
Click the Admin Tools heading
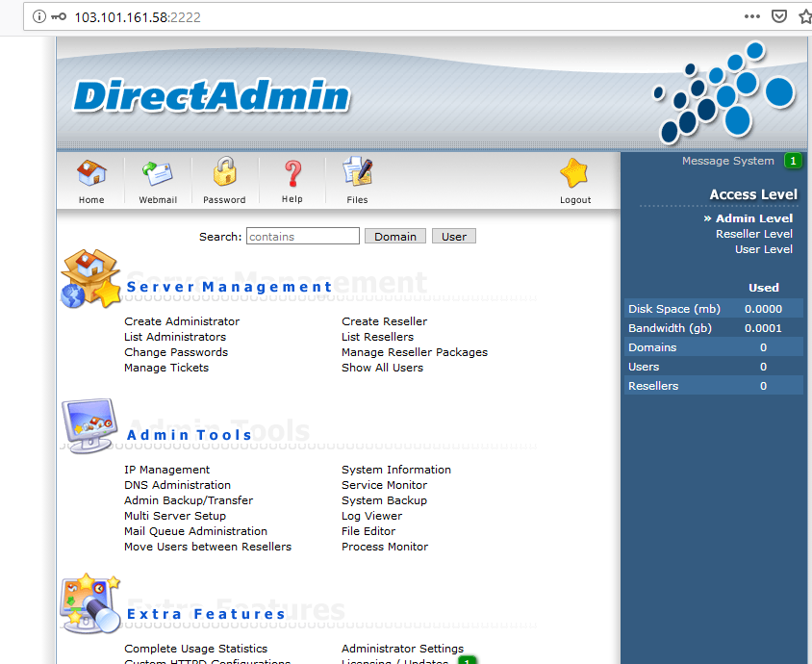click(189, 435)
